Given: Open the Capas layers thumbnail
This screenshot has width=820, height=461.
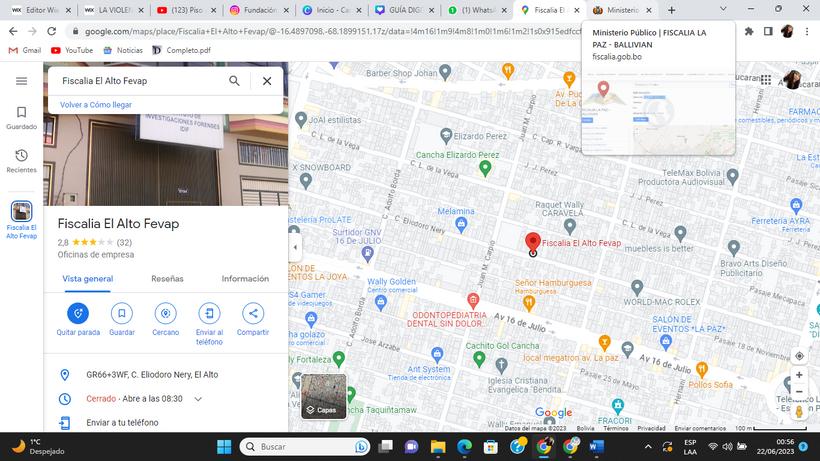Looking at the screenshot, I should pos(323,396).
